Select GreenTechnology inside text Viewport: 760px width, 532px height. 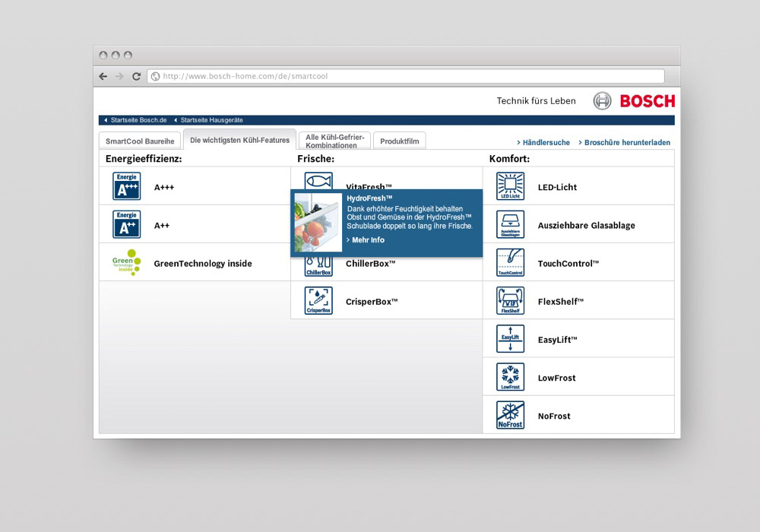(203, 264)
